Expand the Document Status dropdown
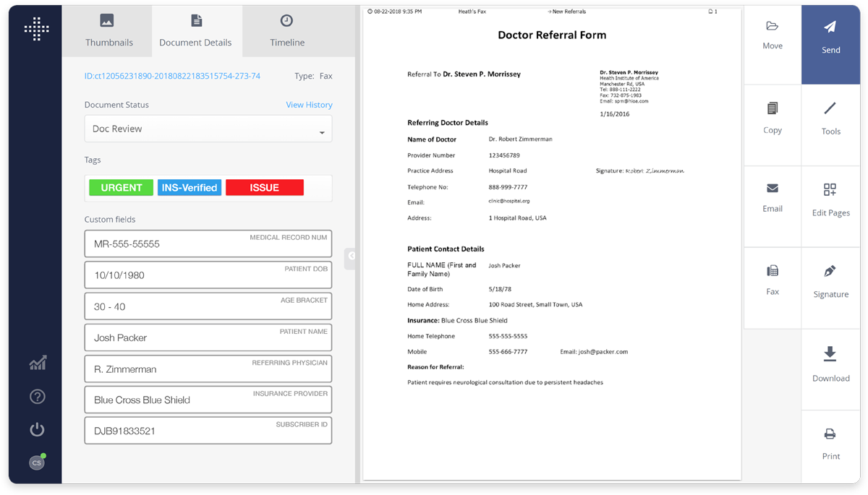 pyautogui.click(x=208, y=129)
